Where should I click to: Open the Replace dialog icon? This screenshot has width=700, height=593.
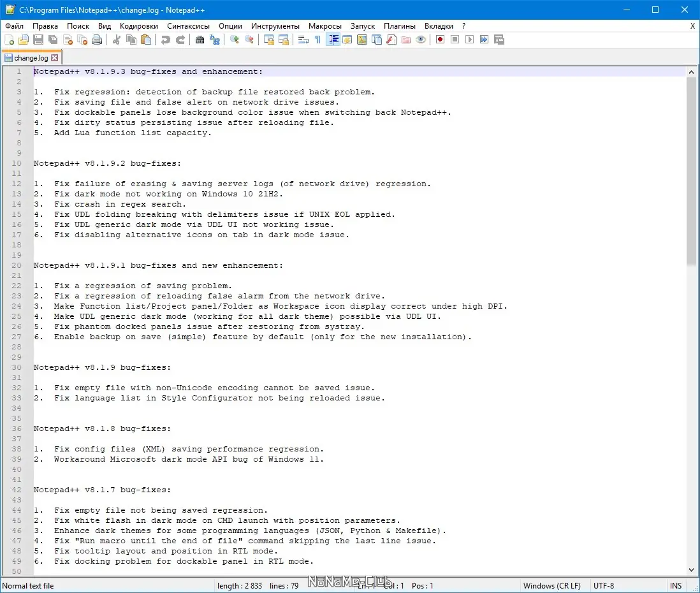pyautogui.click(x=215, y=40)
